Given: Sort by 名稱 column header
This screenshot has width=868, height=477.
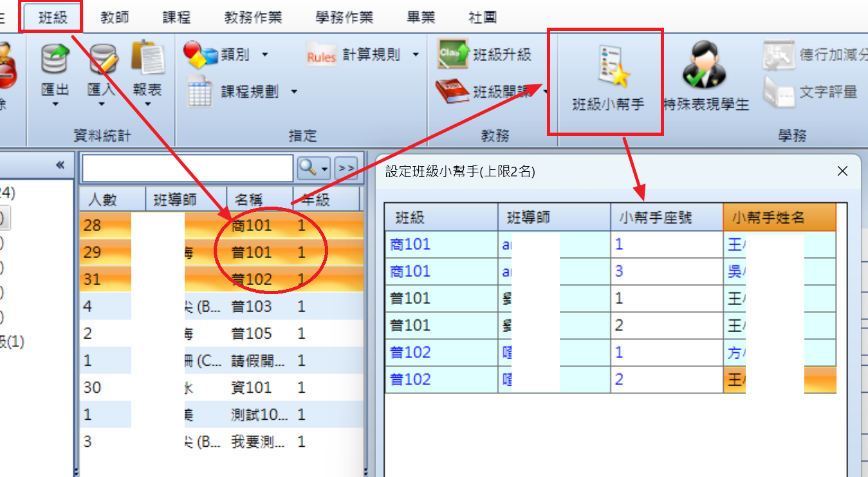Looking at the screenshot, I should (x=260, y=200).
